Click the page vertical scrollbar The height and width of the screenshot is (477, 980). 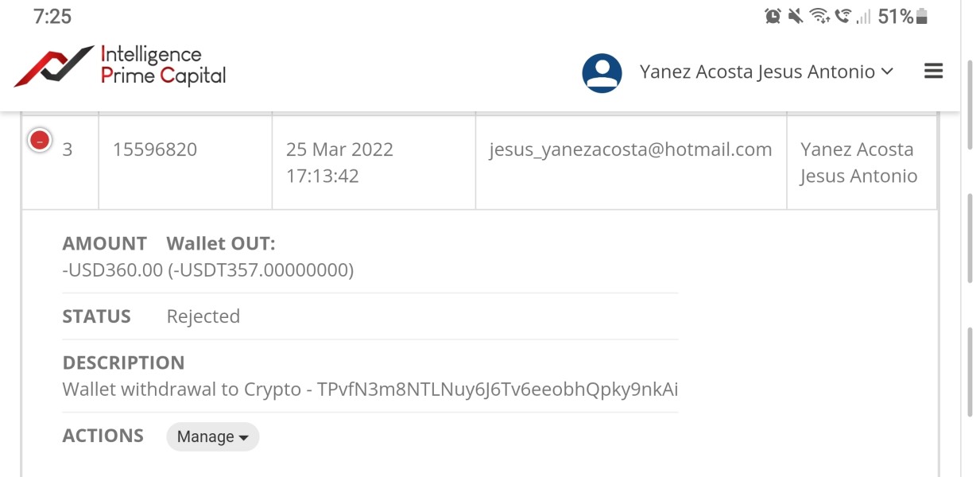coord(970,238)
